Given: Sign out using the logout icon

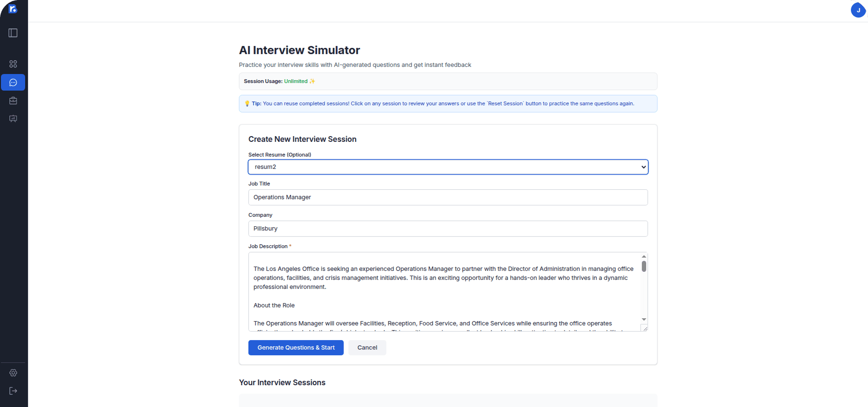Looking at the screenshot, I should [x=13, y=390].
